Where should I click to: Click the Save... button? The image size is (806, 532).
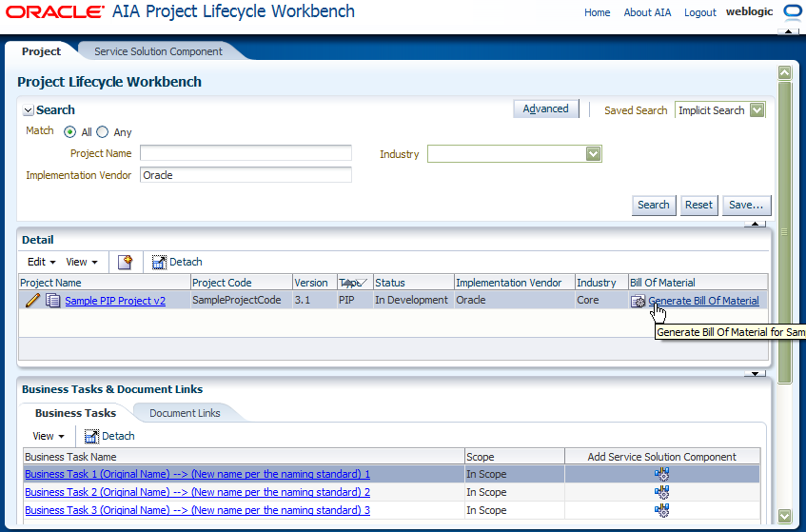point(746,205)
